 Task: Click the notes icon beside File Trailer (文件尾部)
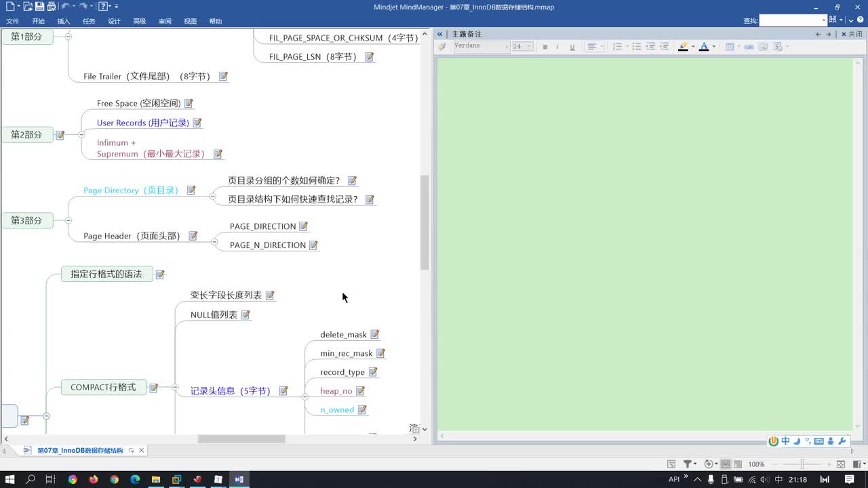[x=223, y=77]
